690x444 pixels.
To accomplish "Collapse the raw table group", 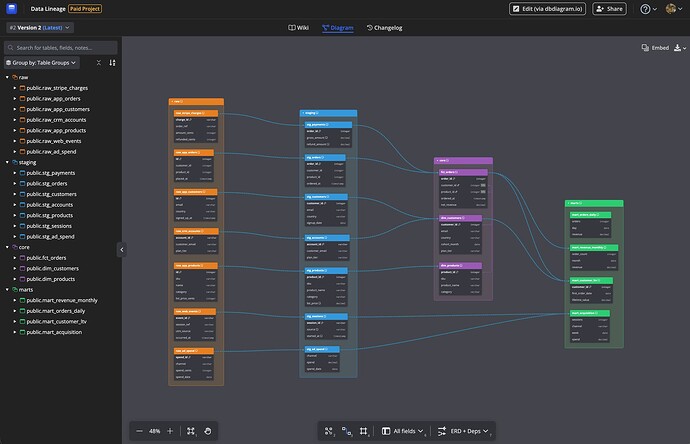I will tap(7, 77).
